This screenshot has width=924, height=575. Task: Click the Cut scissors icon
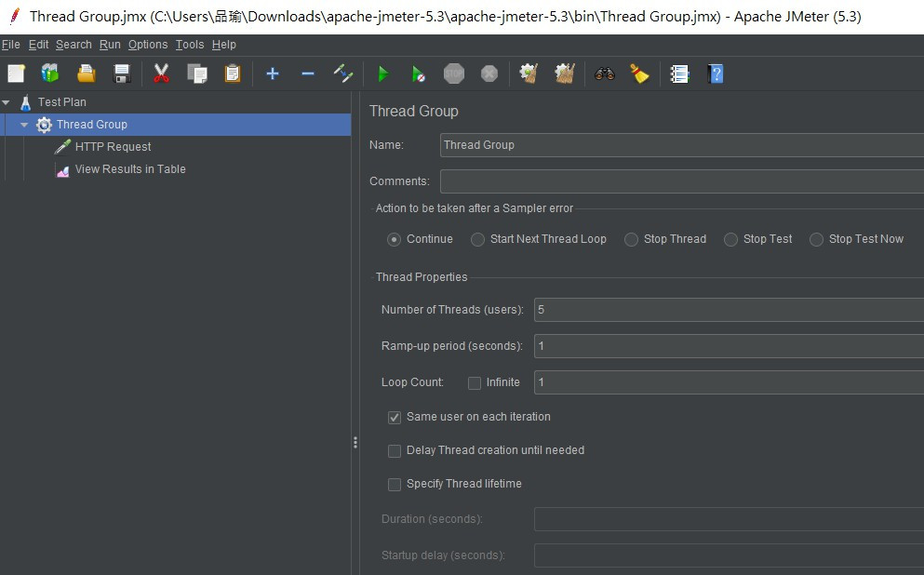coord(161,74)
